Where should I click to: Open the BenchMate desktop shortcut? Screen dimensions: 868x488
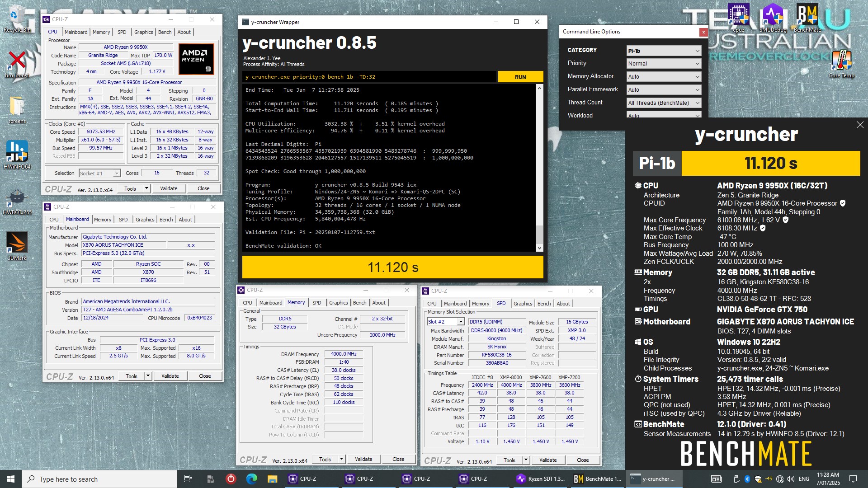click(x=807, y=18)
